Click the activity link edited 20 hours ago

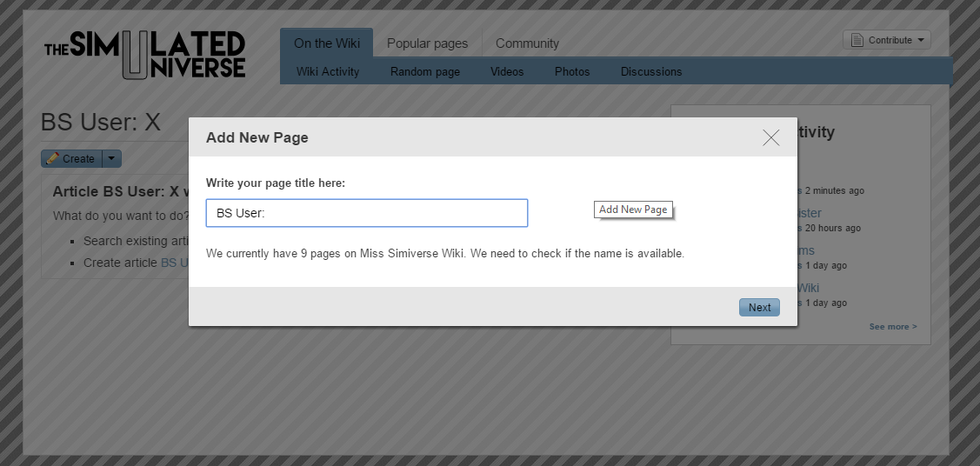click(809, 213)
